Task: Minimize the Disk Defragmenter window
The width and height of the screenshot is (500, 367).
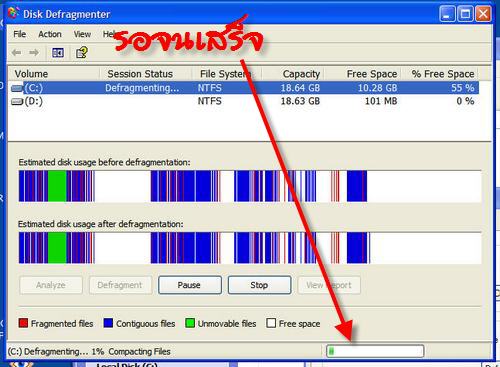Action: tap(447, 14)
